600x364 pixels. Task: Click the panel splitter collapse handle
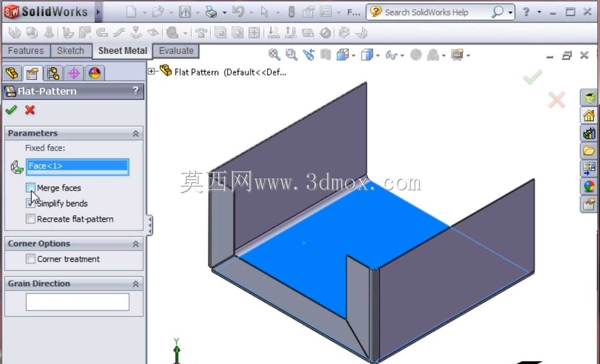point(150,225)
